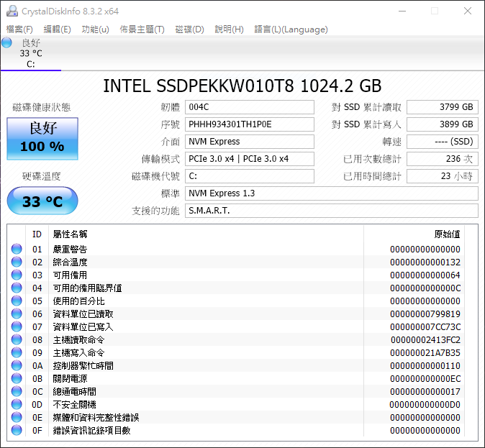Click the transfer mode field PCIe 3.0 x4
This screenshot has width=485, height=448.
[x=250, y=159]
